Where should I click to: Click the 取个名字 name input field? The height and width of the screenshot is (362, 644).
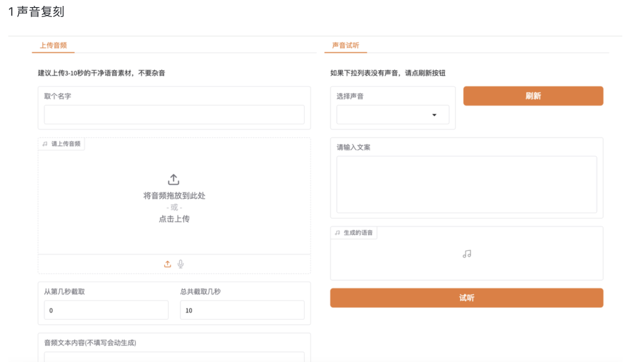pyautogui.click(x=174, y=115)
